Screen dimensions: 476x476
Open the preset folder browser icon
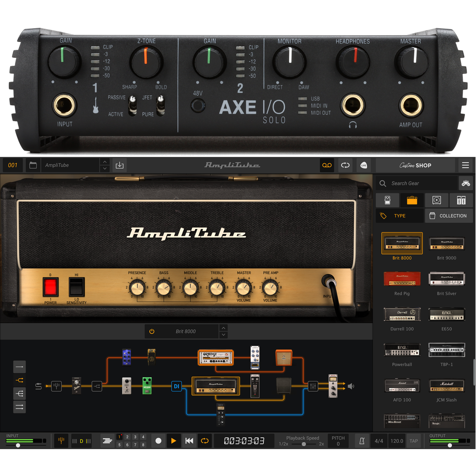[33, 165]
